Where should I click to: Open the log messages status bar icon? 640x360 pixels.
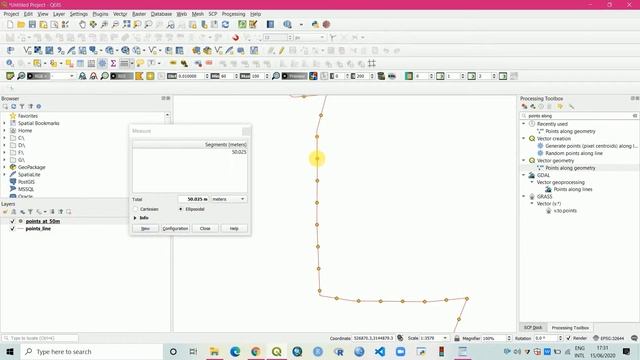(x=634, y=338)
